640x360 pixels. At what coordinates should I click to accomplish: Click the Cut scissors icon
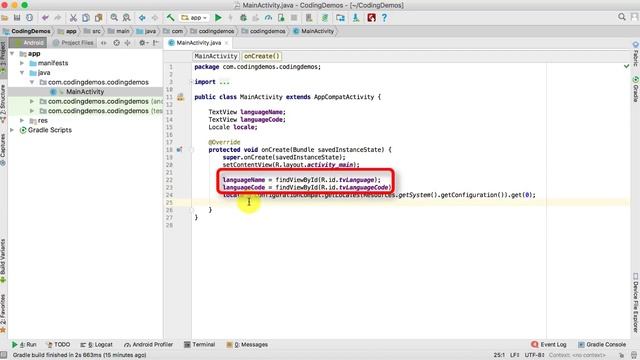(73, 18)
